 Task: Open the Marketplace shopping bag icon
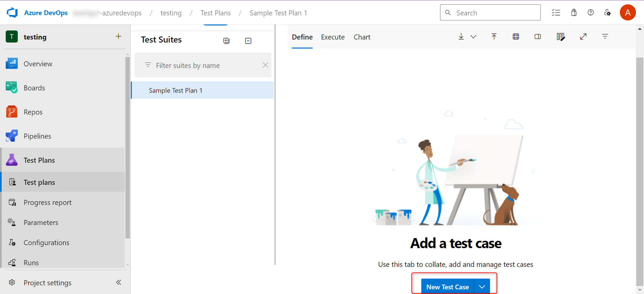pyautogui.click(x=574, y=13)
